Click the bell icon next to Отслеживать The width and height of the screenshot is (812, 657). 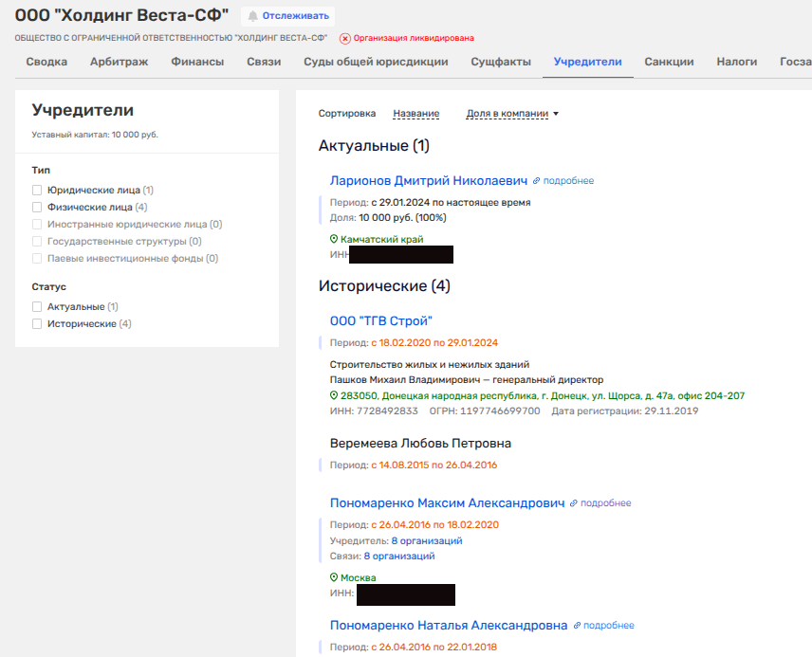pos(253,16)
